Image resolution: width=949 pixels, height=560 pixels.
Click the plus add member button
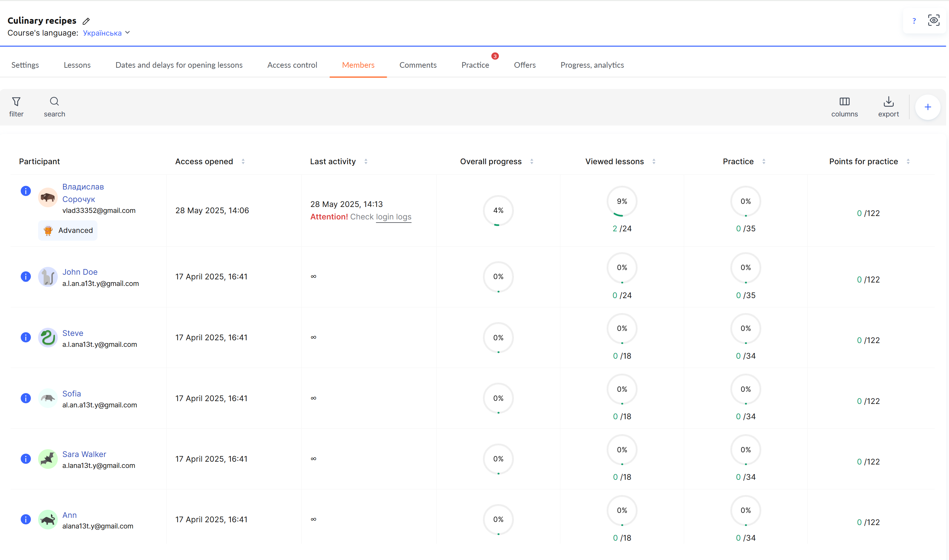coord(927,107)
